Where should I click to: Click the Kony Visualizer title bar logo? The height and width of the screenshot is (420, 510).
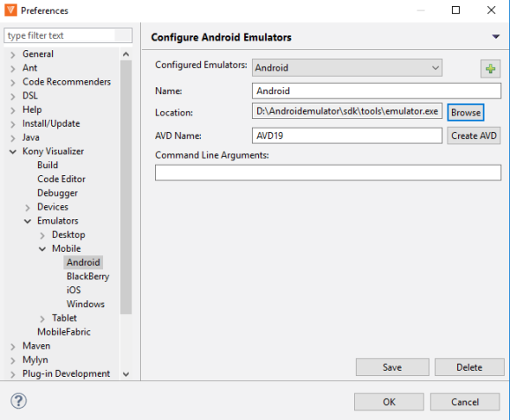pyautogui.click(x=11, y=11)
